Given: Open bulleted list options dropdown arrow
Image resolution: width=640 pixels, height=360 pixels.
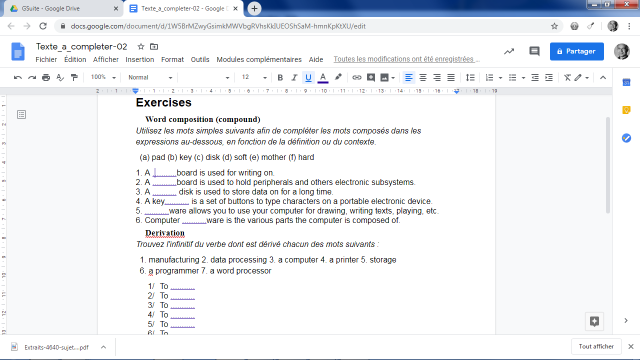Looking at the screenshot, I should pos(523,78).
